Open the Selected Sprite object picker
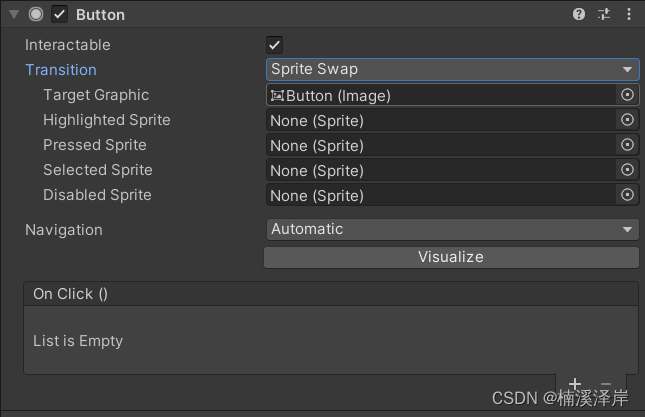 click(x=627, y=170)
